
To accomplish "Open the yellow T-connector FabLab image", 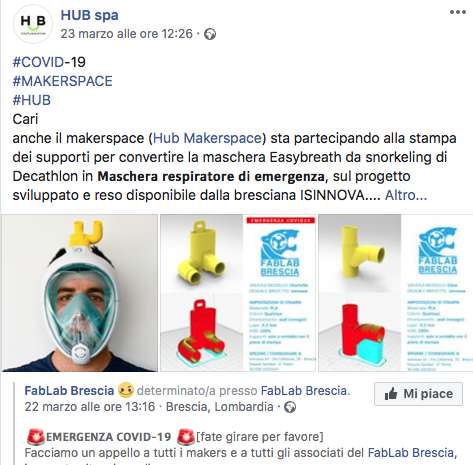I will click(396, 293).
